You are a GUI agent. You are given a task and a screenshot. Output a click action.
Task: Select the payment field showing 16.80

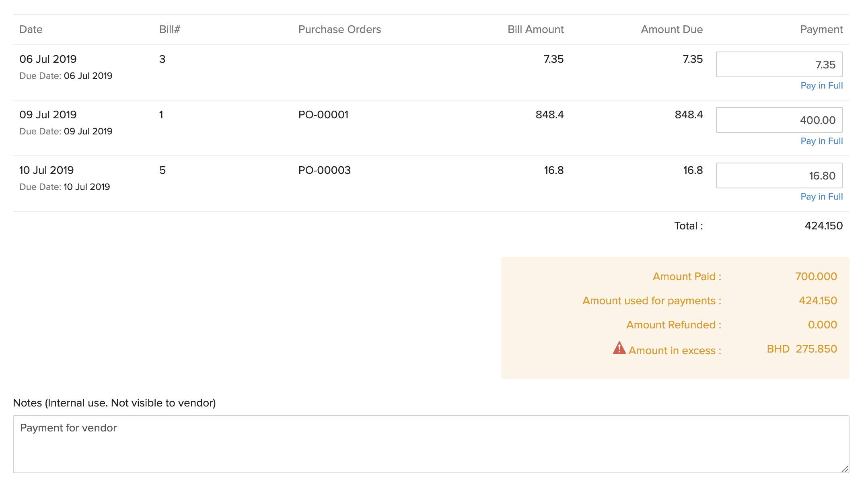(780, 175)
